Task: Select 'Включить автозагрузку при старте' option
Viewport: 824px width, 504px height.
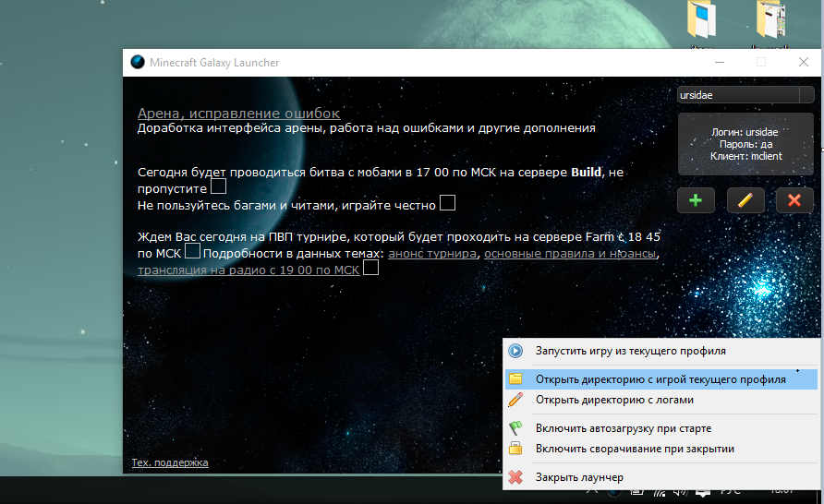Action: tap(661, 428)
